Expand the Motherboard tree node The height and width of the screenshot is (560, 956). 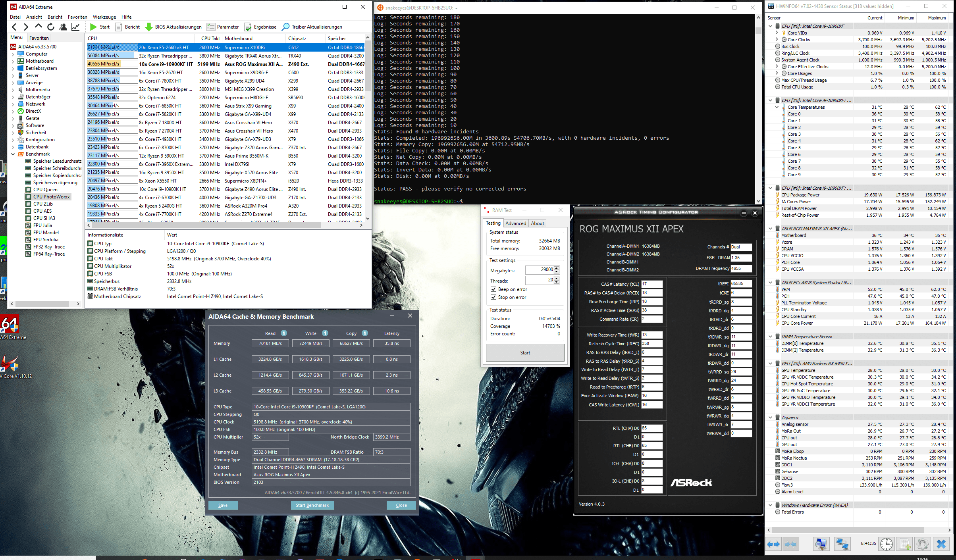coord(13,61)
